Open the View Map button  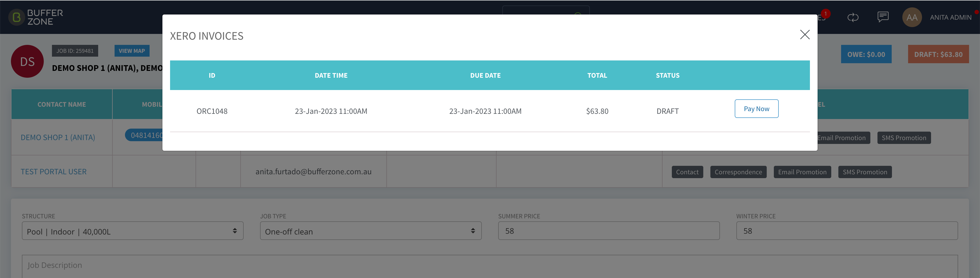click(132, 51)
